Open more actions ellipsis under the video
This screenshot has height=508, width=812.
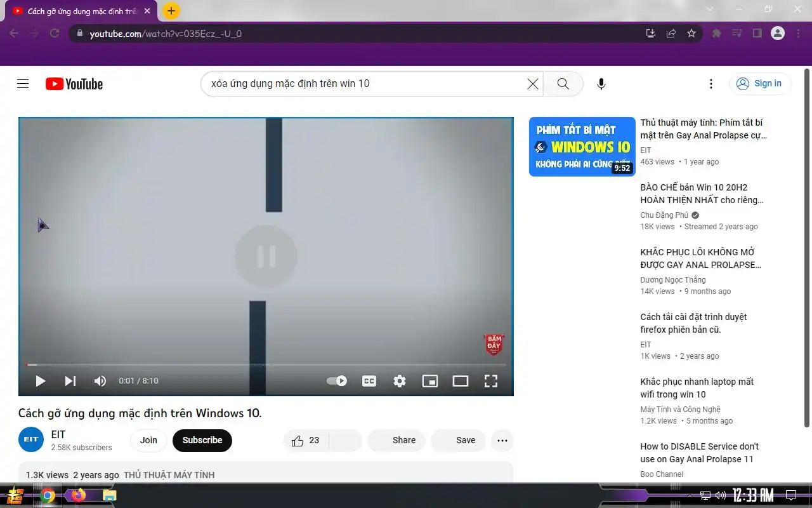pos(502,441)
